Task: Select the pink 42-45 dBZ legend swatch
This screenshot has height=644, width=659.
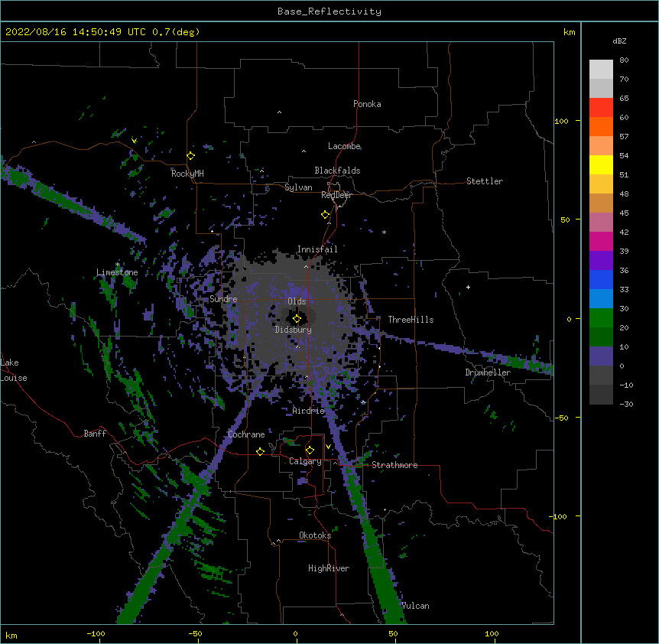Action: (601, 222)
